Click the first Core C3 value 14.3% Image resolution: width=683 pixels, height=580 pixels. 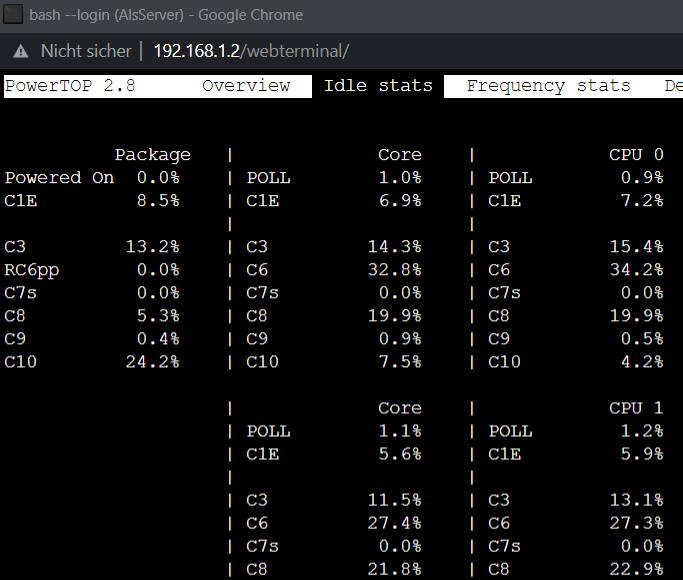395,247
